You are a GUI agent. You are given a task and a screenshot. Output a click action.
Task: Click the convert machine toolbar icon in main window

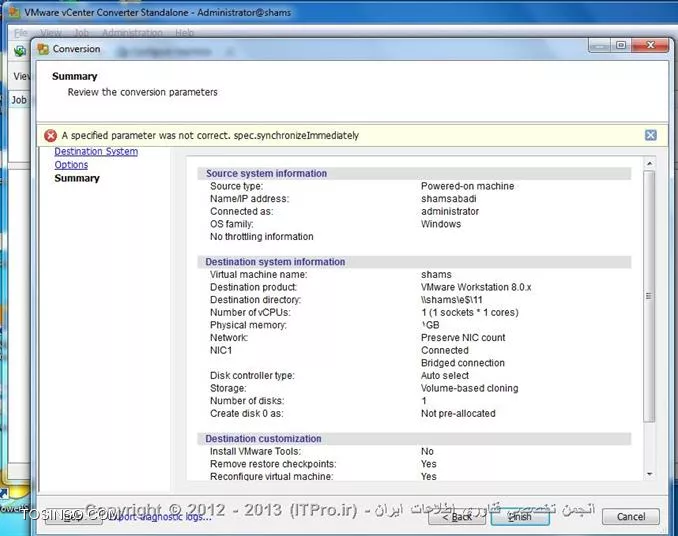[x=19, y=51]
